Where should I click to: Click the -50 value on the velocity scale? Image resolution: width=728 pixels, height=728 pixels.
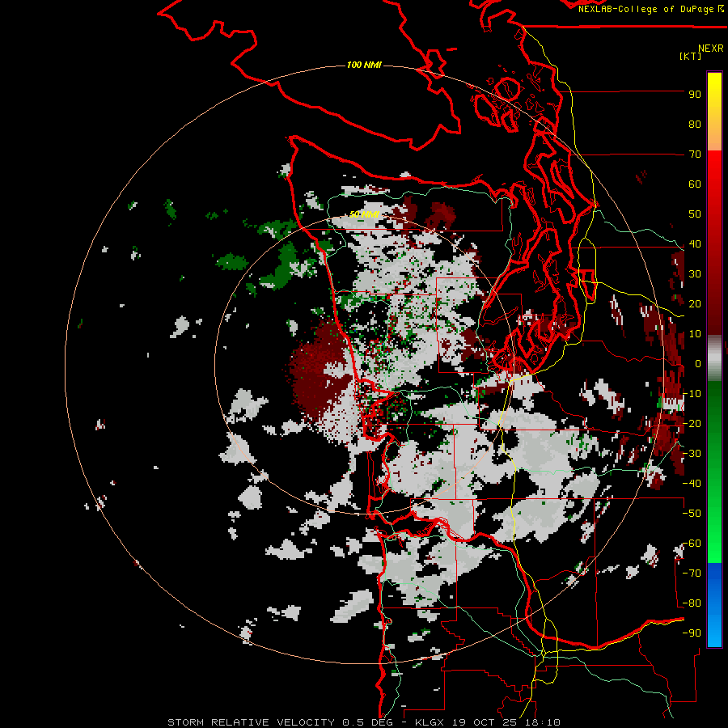692,514
